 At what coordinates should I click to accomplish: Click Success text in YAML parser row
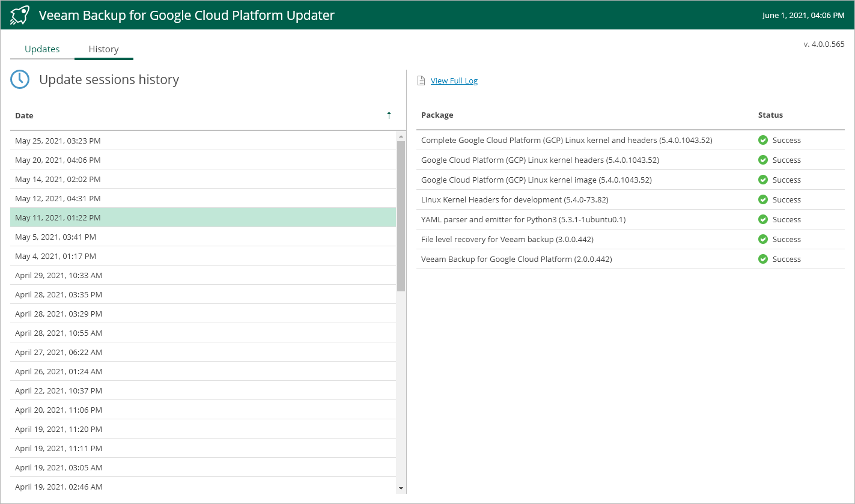(x=787, y=219)
